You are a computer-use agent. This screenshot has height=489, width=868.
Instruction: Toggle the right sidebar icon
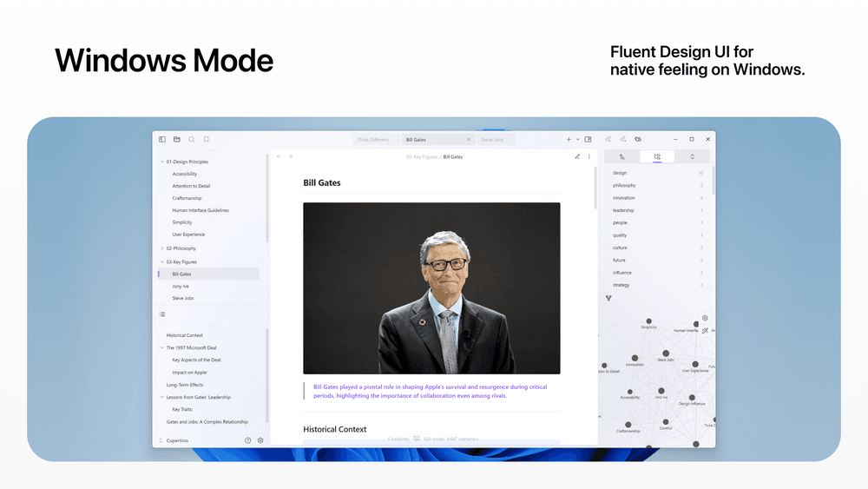point(588,140)
